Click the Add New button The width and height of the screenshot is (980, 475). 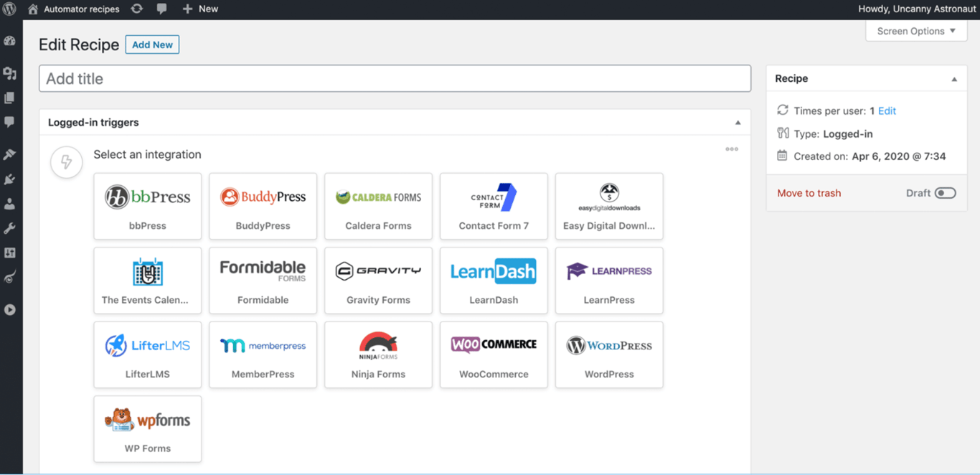click(x=152, y=44)
